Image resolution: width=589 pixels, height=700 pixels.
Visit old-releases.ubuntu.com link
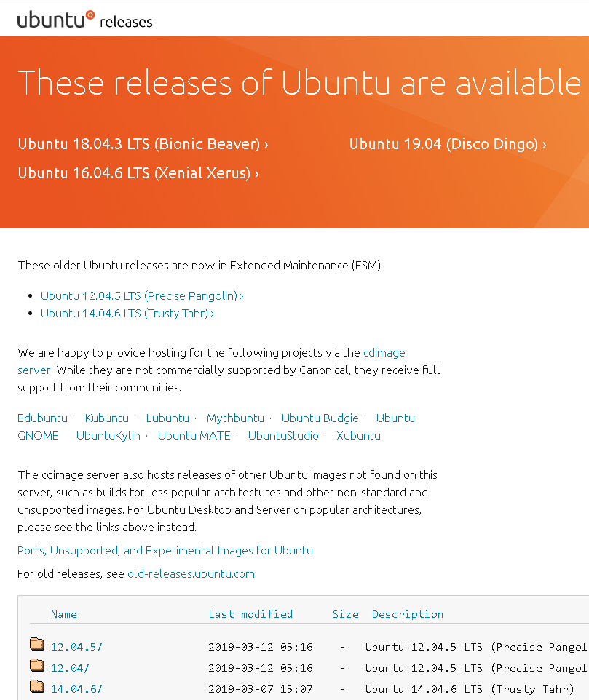click(x=191, y=574)
